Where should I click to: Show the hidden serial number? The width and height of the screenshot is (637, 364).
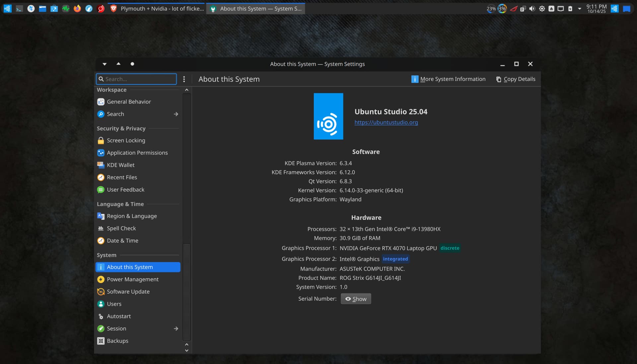click(356, 299)
